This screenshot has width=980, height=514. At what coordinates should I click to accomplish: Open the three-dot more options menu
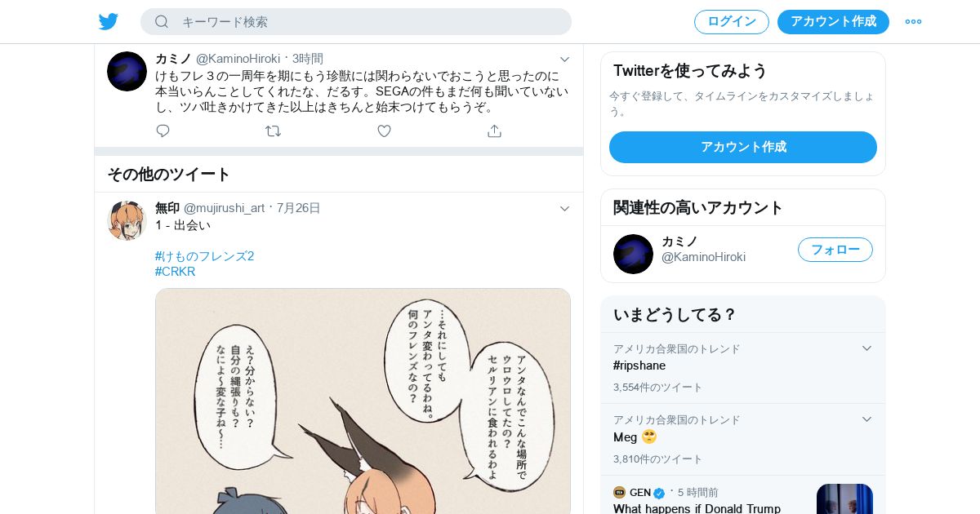(913, 22)
